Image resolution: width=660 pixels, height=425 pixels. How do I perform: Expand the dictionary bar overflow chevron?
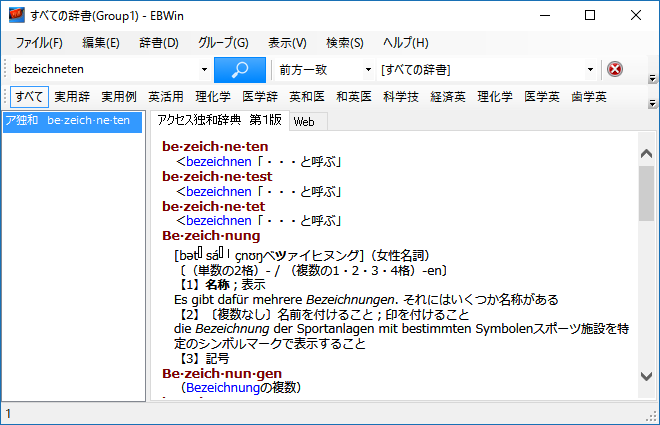tap(652, 103)
